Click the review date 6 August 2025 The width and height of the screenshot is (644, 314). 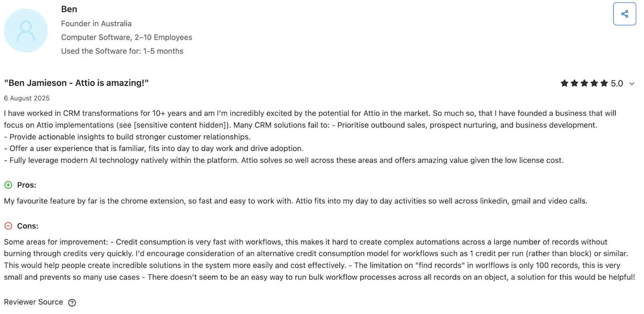(x=27, y=98)
